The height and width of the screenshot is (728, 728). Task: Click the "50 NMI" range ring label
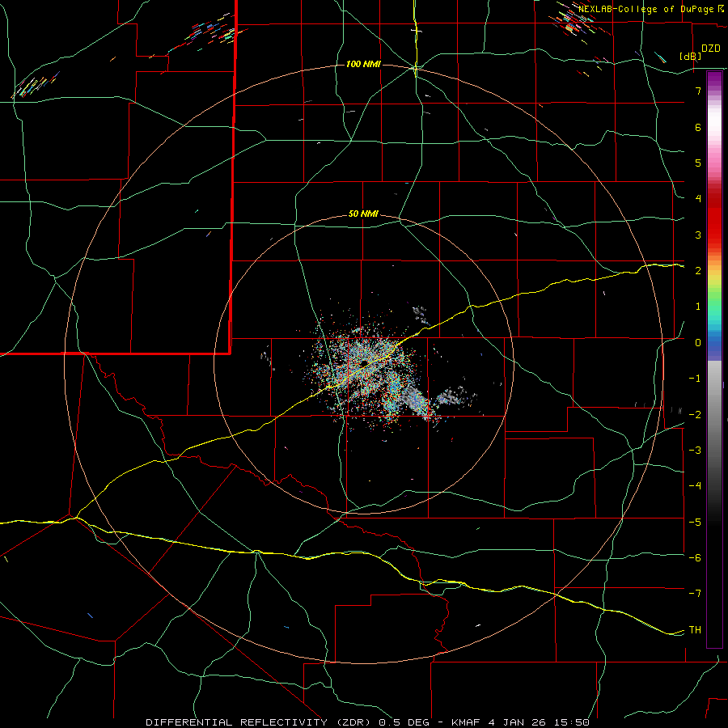coord(363,214)
